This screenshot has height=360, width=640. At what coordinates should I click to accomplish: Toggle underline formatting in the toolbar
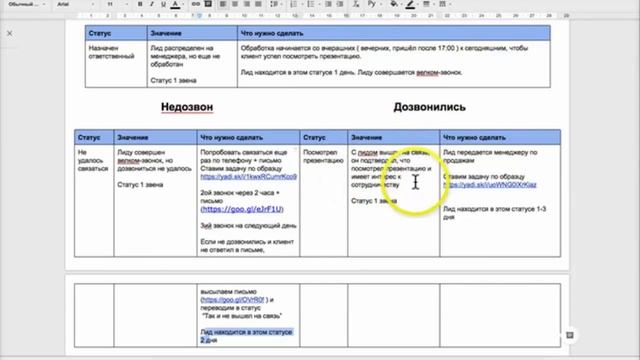163,4
